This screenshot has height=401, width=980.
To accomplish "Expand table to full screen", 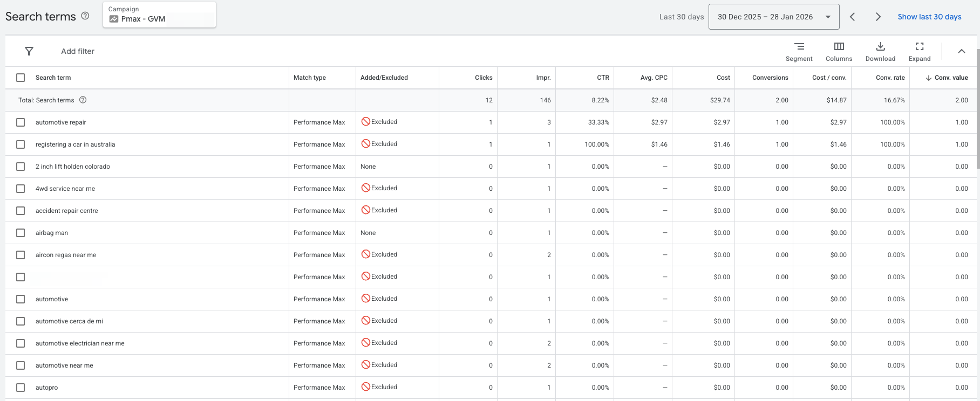I will (920, 46).
